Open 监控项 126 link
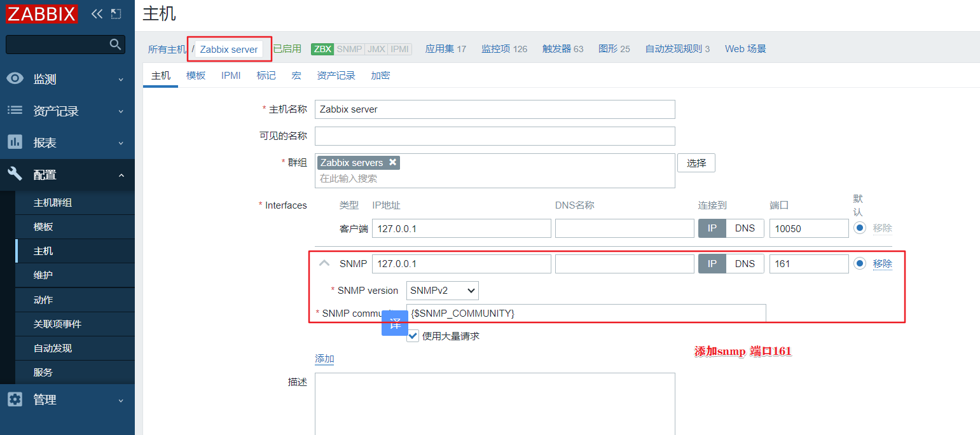Viewport: 980px width, 435px height. pos(504,48)
